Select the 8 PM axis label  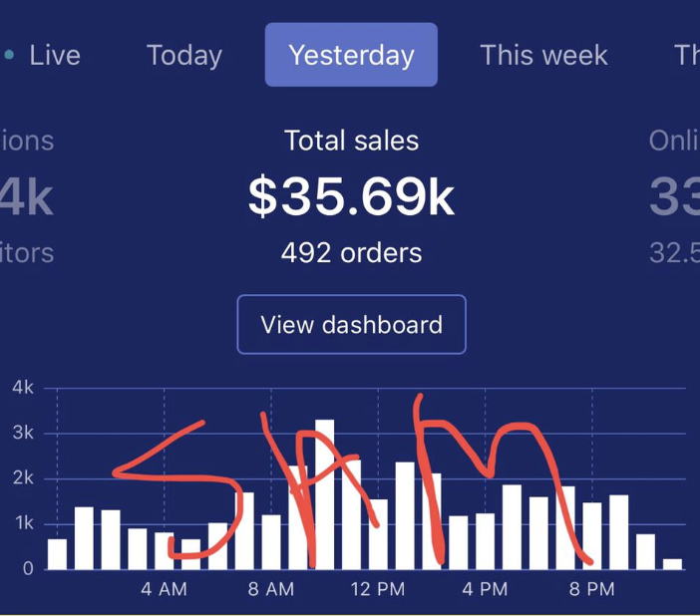pyautogui.click(x=592, y=589)
